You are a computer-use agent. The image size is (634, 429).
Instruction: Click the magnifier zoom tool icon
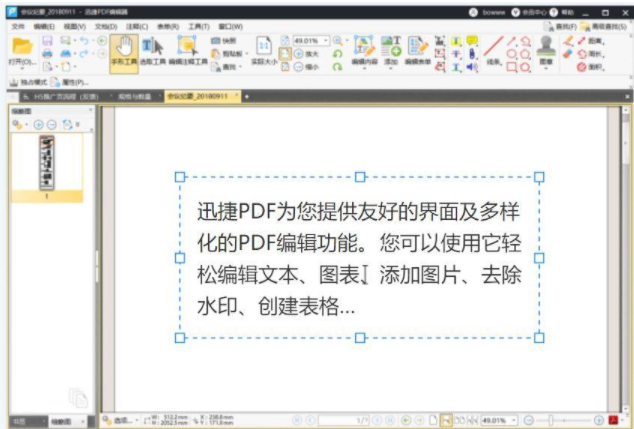point(338,40)
